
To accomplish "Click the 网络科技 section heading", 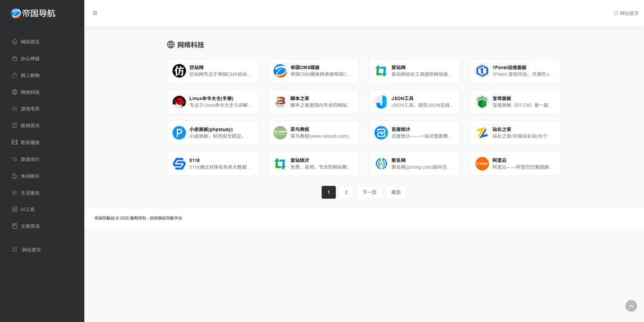I will click(x=191, y=45).
